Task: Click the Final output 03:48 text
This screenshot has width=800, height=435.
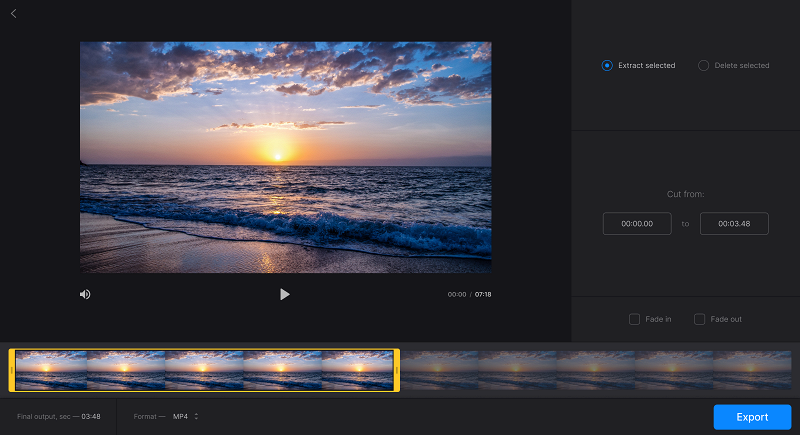Action: coord(59,417)
